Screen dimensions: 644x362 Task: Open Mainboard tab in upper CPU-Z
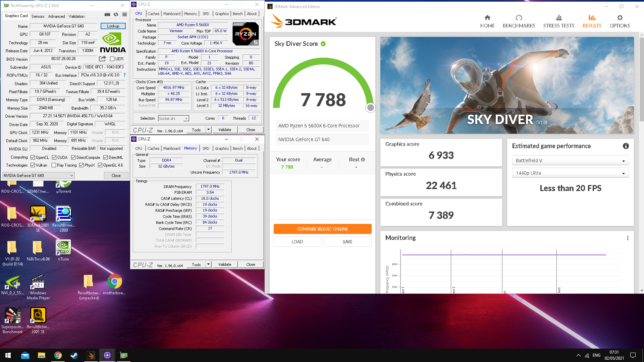(x=172, y=14)
